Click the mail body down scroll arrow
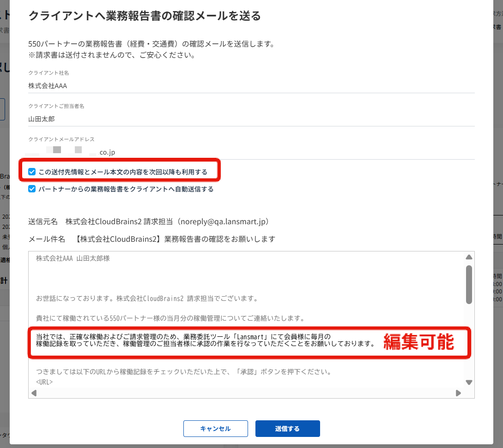Image resolution: width=503 pixels, height=448 pixels. tap(469, 382)
